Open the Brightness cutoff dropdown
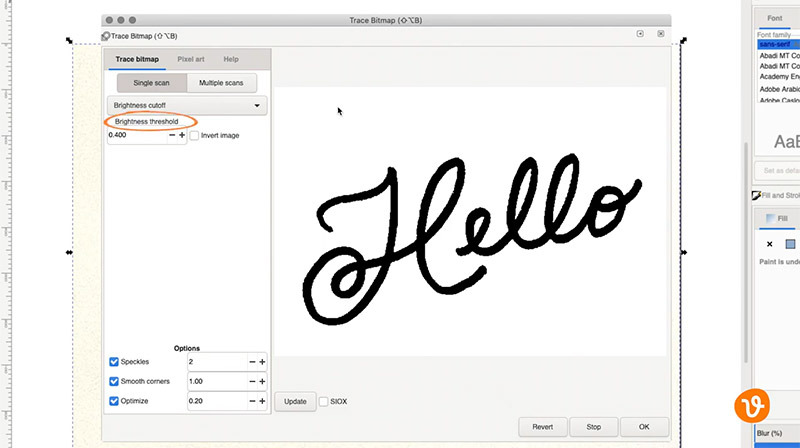 point(187,106)
